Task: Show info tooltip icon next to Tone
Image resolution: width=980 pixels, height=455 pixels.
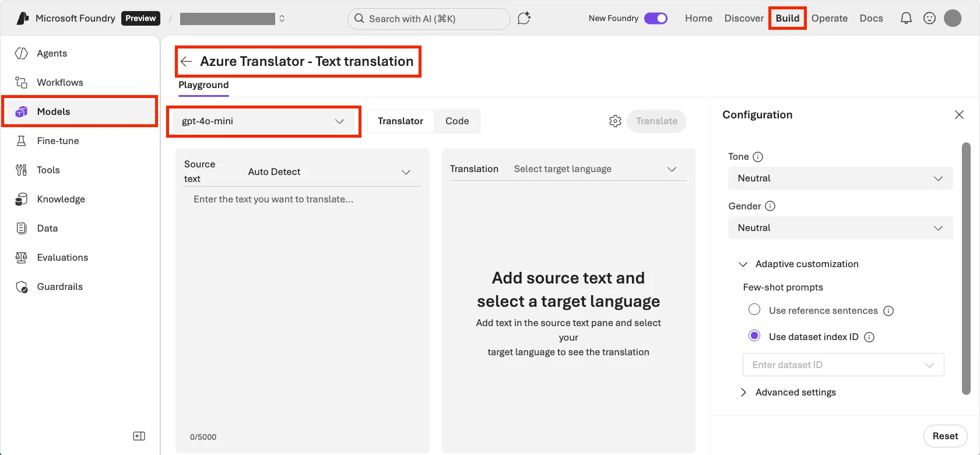Action: pyautogui.click(x=758, y=157)
